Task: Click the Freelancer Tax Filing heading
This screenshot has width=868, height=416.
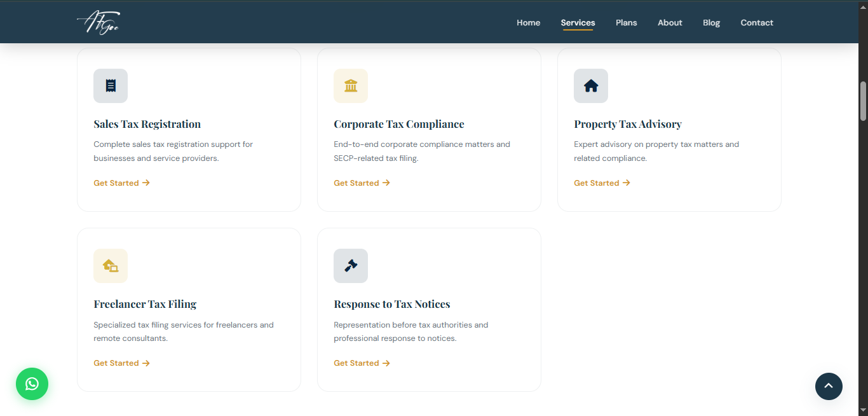Action: tap(145, 304)
